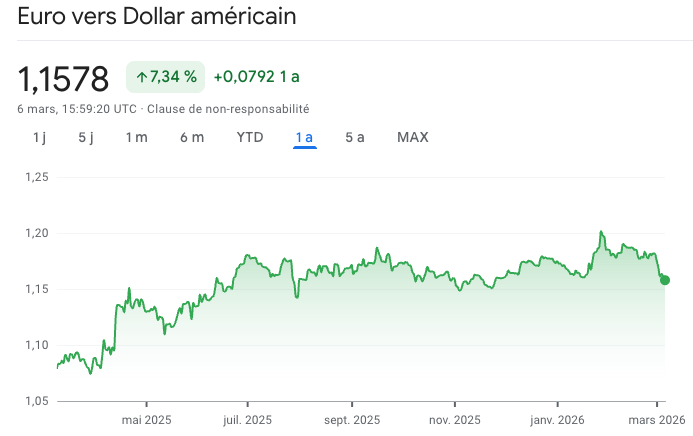
Task: Select the 1 j time range tab
Action: [x=39, y=137]
